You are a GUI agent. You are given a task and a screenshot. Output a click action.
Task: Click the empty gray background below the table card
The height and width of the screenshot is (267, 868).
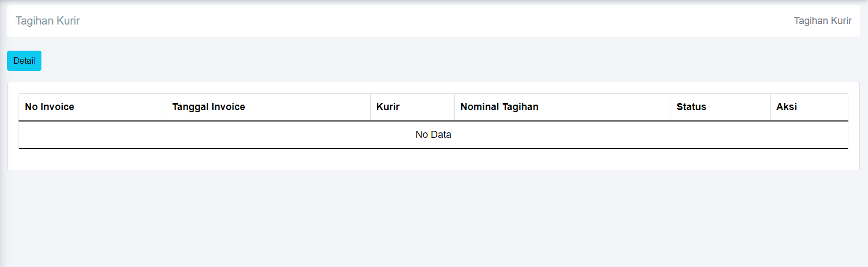tap(433, 218)
